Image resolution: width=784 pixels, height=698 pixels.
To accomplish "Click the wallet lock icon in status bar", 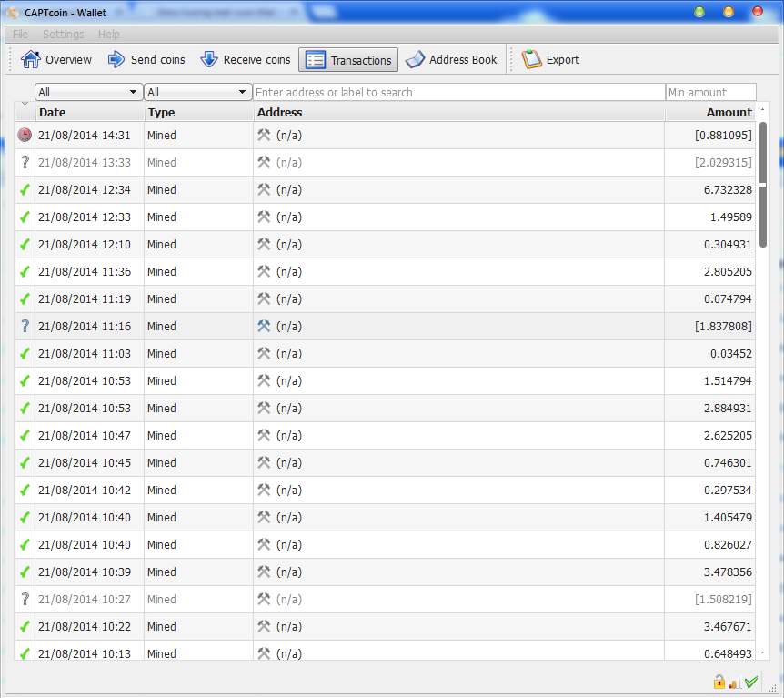I will (719, 682).
